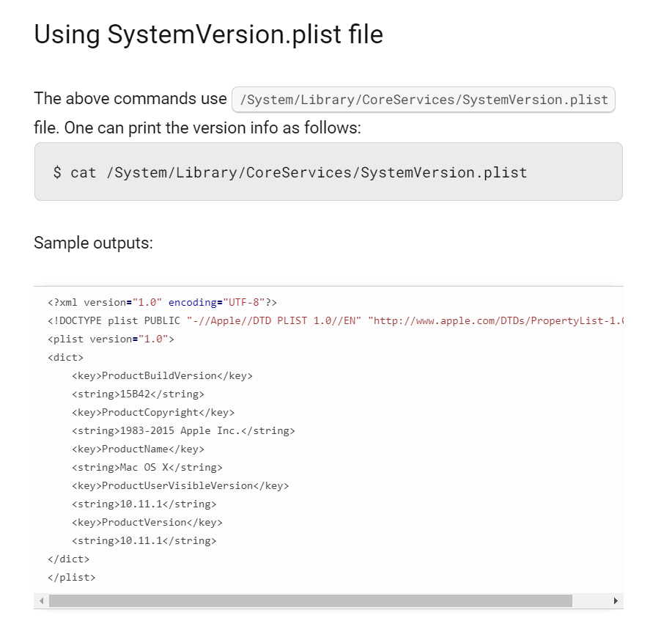Click the 15B42 build string line

pos(138,394)
